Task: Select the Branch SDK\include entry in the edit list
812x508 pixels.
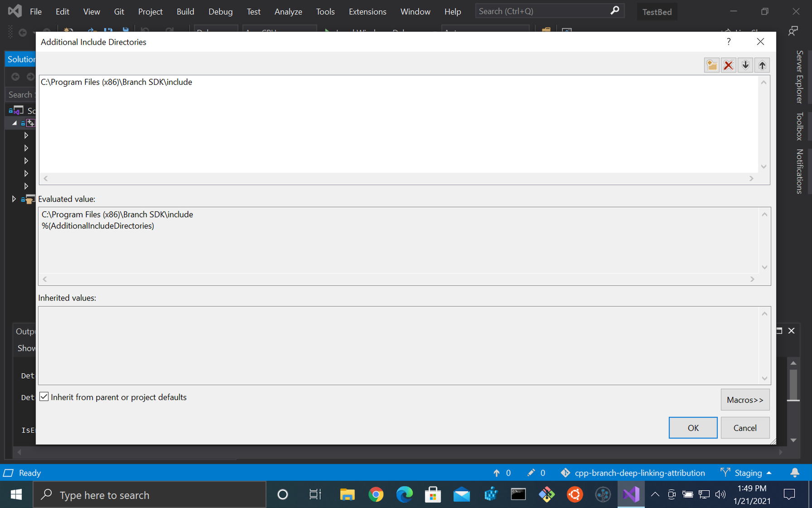Action: coord(116,82)
